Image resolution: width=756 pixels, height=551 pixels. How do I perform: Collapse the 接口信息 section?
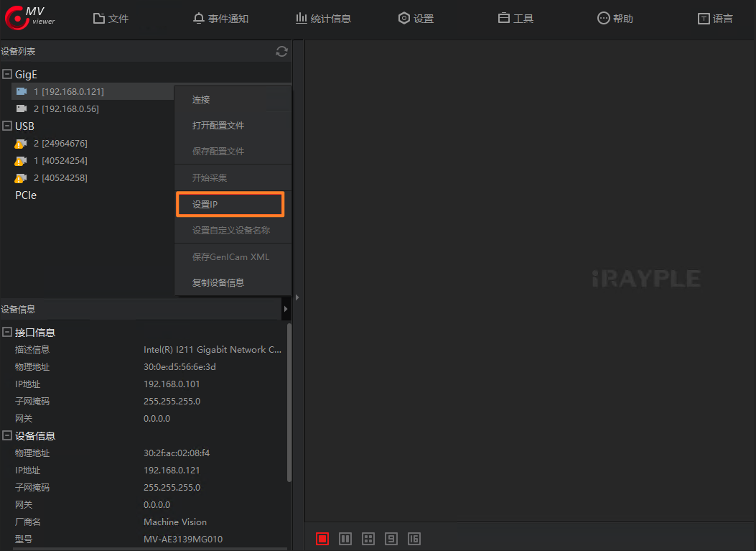click(7, 333)
